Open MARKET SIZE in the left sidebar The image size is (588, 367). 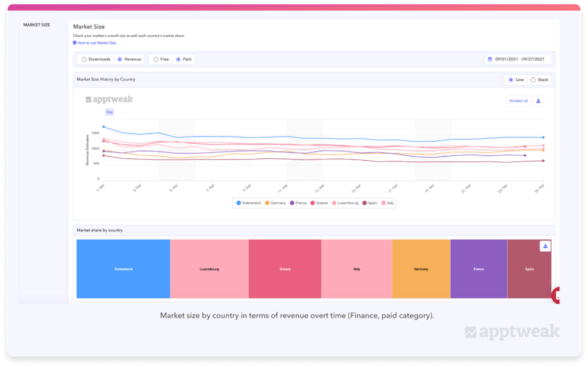(x=37, y=25)
